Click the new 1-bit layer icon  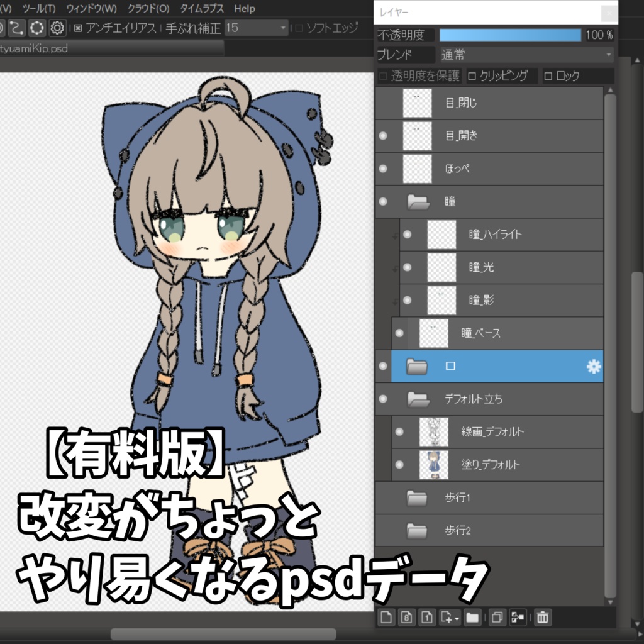coord(427,618)
